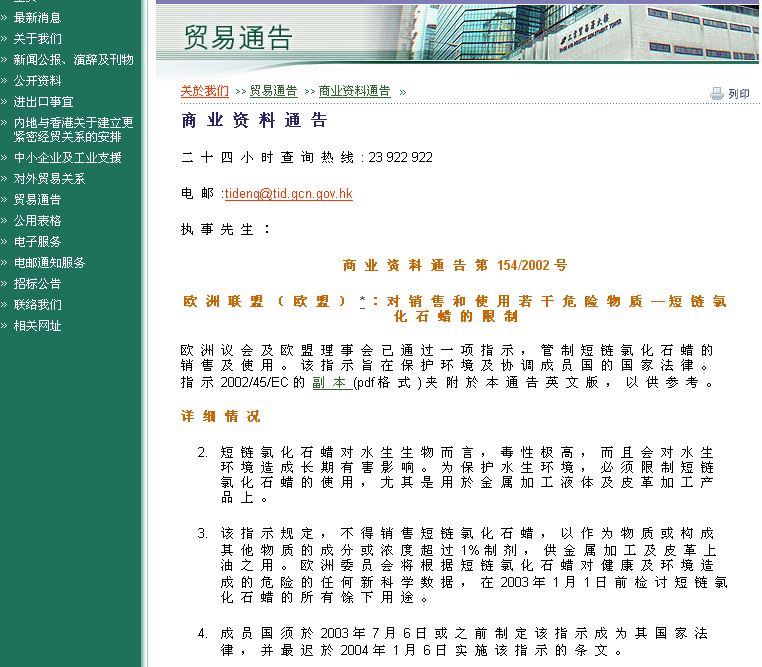Select 中小企业及工业支援 in sidebar
The image size is (762, 667).
pos(67,158)
